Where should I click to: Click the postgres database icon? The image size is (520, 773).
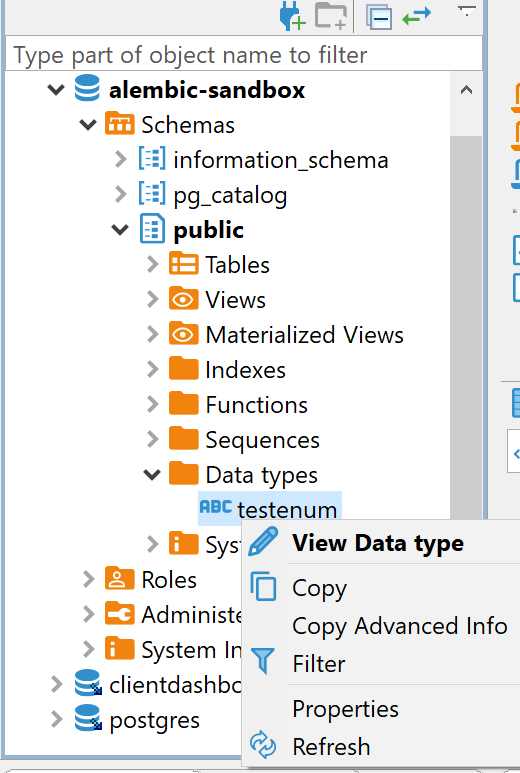(88, 718)
